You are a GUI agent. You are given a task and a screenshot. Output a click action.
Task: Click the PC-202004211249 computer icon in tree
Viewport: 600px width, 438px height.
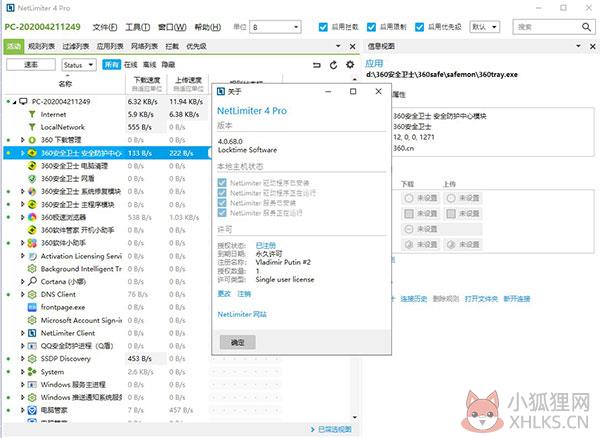pos(24,101)
